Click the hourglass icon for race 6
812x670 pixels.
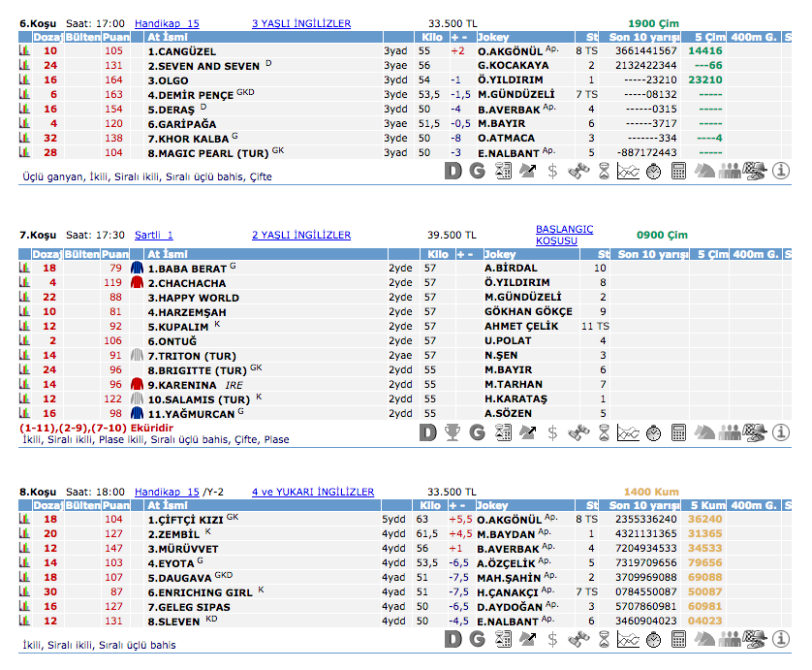click(x=604, y=172)
